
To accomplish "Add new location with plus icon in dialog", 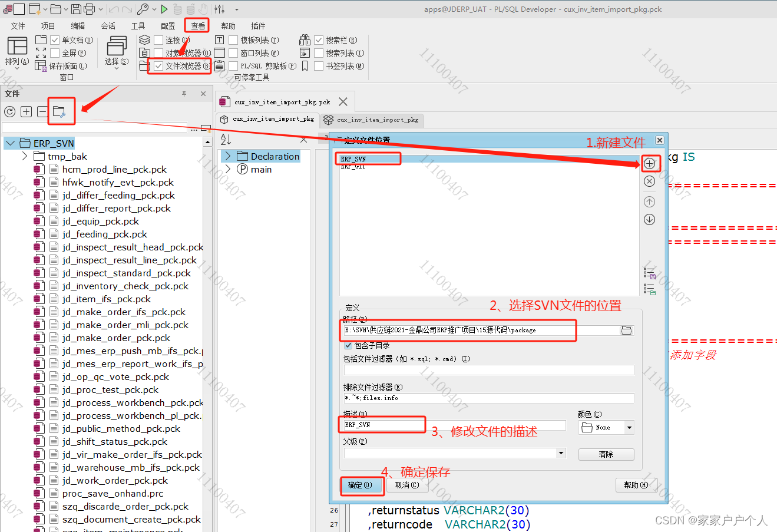I will coord(650,163).
